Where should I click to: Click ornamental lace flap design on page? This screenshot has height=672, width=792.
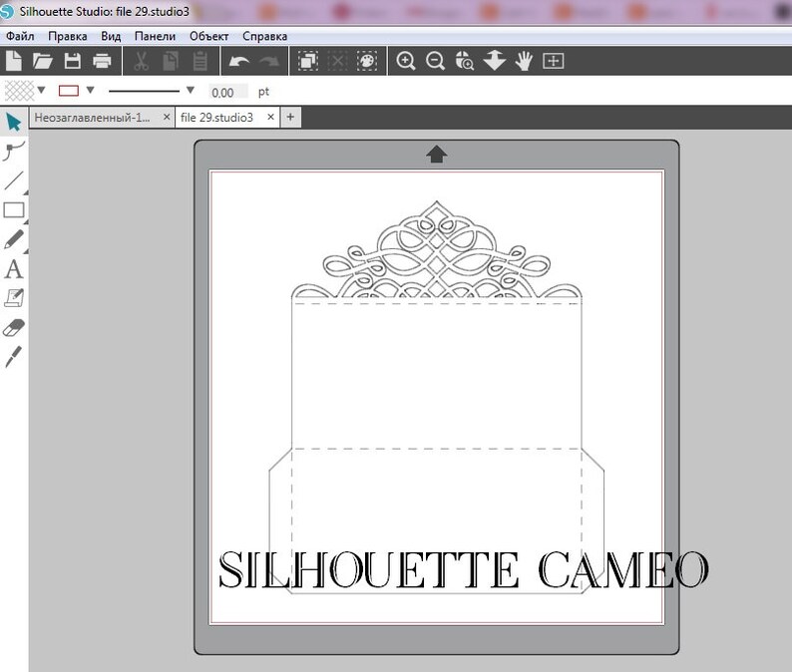[x=437, y=250]
